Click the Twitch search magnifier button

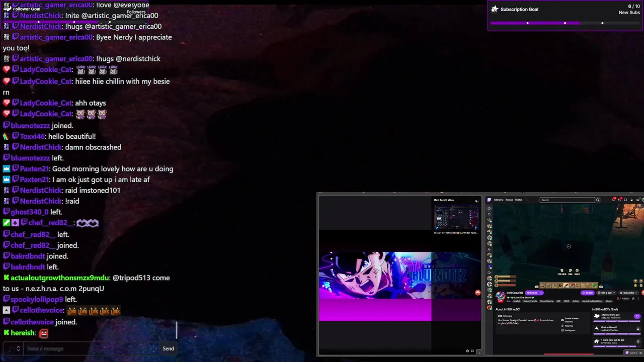(598, 200)
